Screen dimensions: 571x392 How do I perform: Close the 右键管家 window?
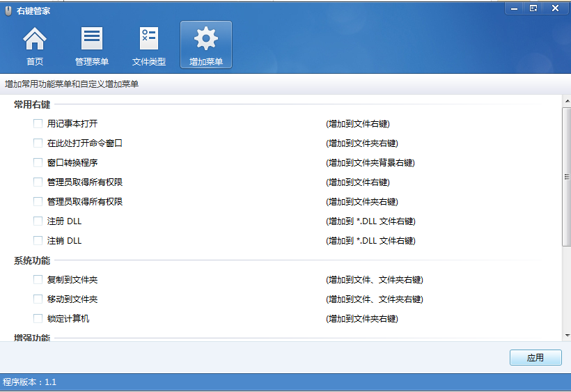(x=555, y=8)
